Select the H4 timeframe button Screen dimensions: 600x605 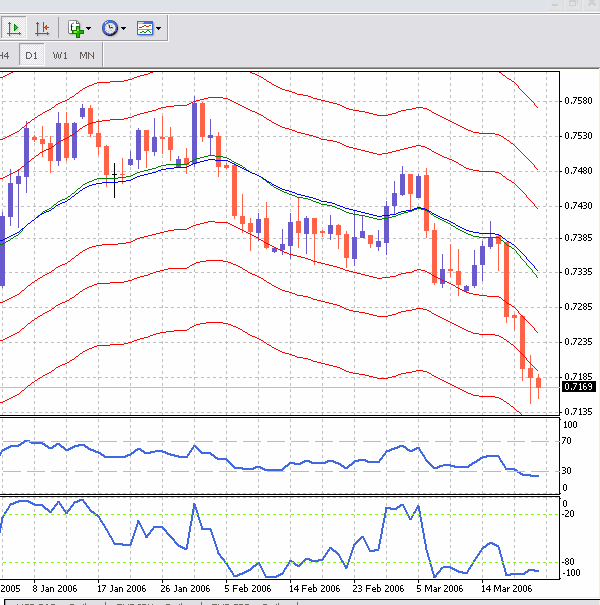pyautogui.click(x=6, y=55)
